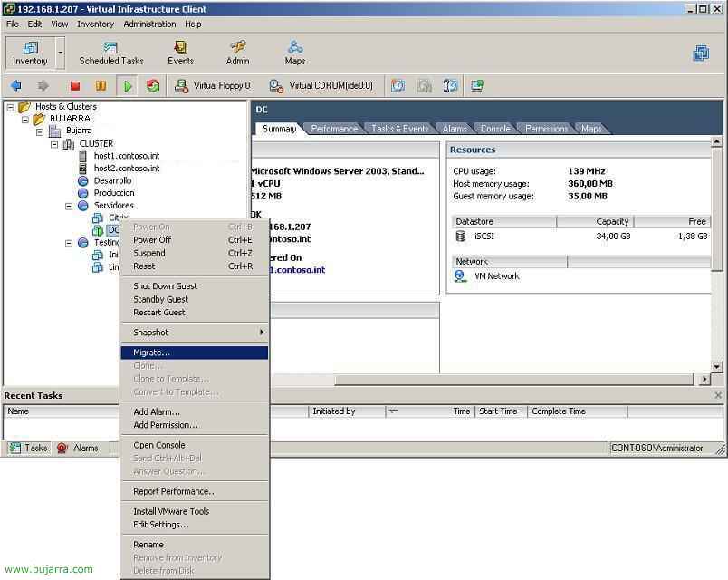This screenshot has height=580, width=728.
Task: Choose Add Alarm... from context menu
Action: [195, 412]
